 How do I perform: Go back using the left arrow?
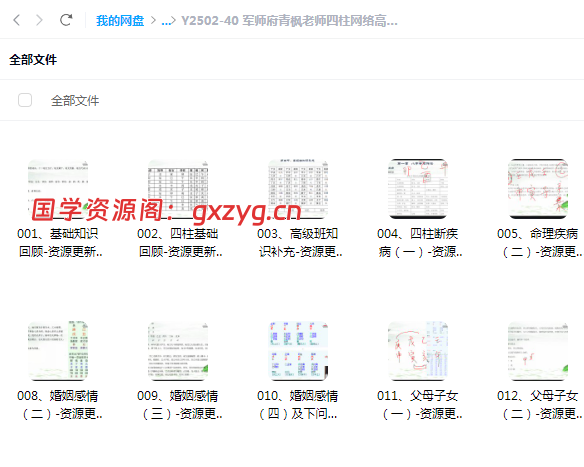click(x=16, y=20)
